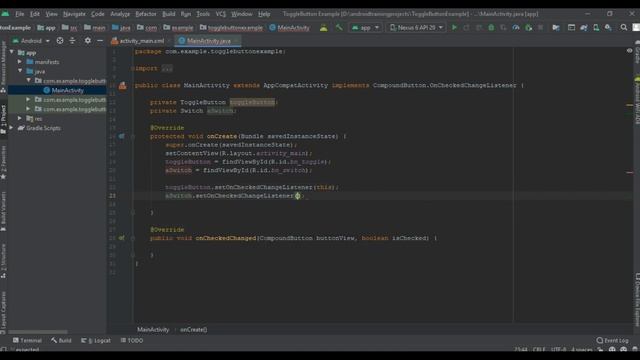
Task: Click the project tree horizontal scrollbar
Action: click(x=38, y=332)
